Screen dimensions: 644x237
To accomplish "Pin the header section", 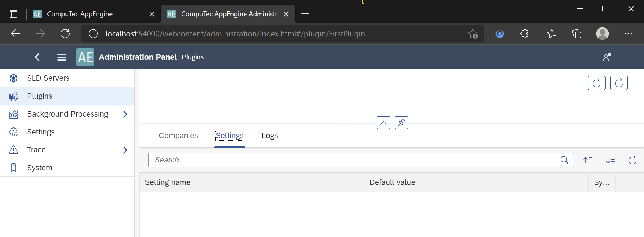I will tap(401, 123).
